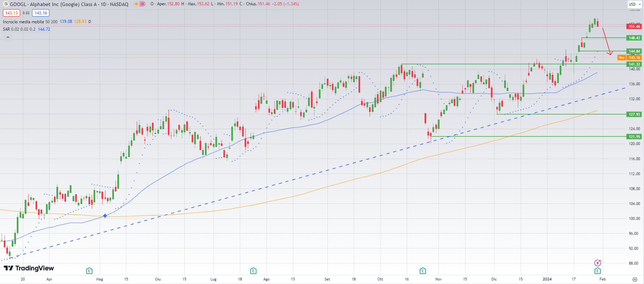Click the pre-market sun session icon

(136, 4)
